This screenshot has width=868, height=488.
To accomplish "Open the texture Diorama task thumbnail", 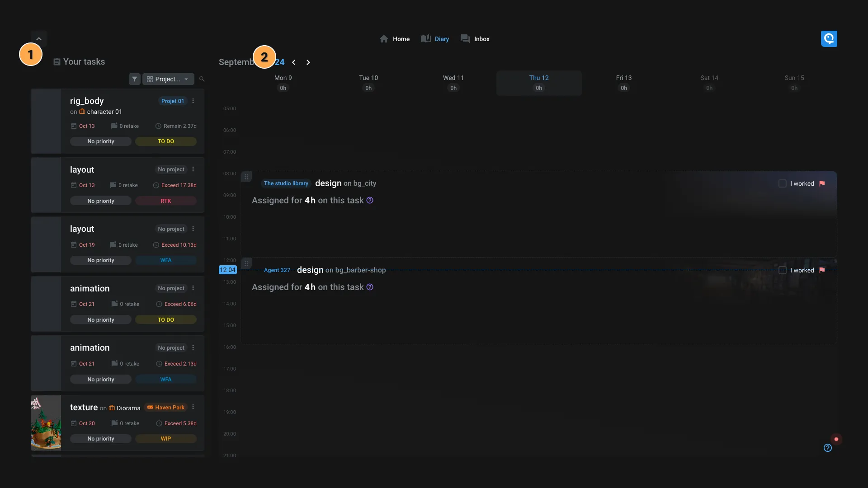I will point(46,423).
